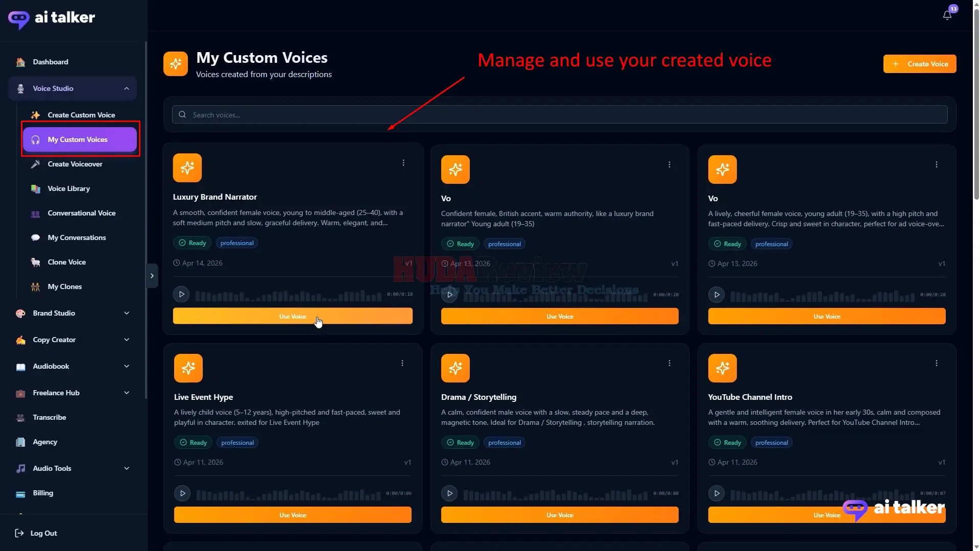Click the Luxury Brand Narrator sparkle thumbnail
This screenshot has height=551, width=980.
(187, 167)
